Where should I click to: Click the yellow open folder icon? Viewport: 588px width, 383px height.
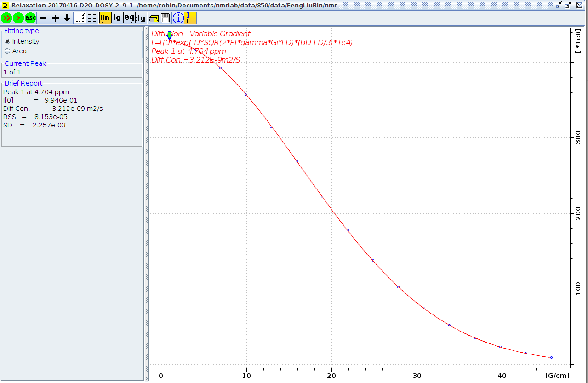(x=154, y=18)
